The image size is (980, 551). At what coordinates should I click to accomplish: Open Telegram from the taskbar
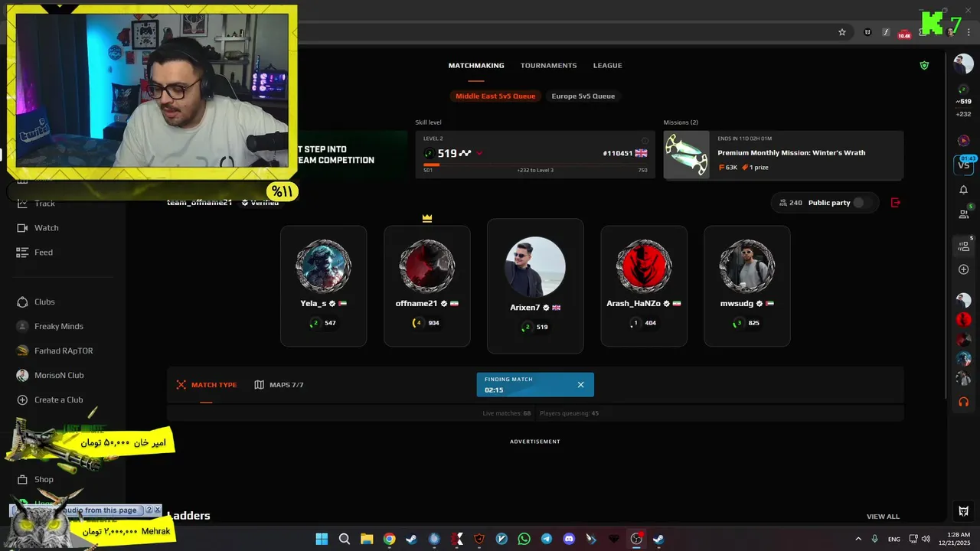tap(546, 539)
